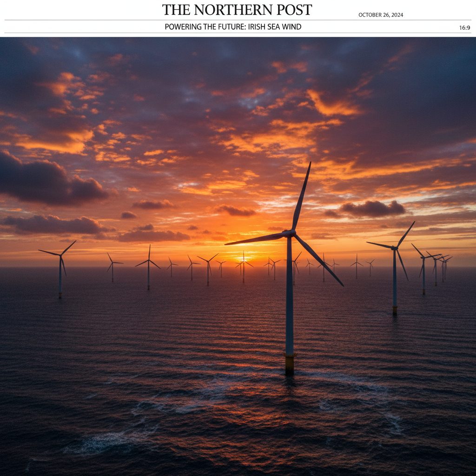Click the date OCTOBER 26, 2024
Screen dimensions: 476x476
(x=381, y=15)
